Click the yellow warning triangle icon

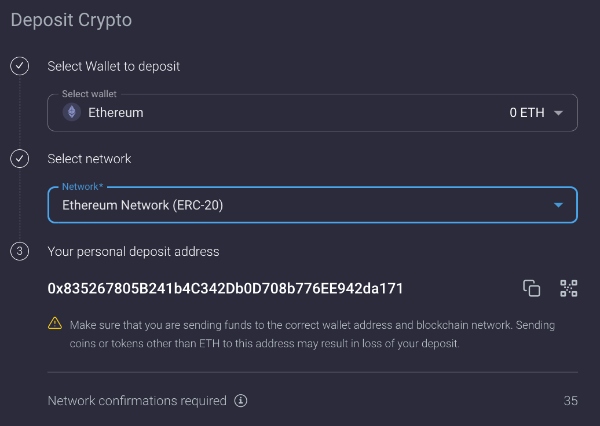pyautogui.click(x=55, y=323)
